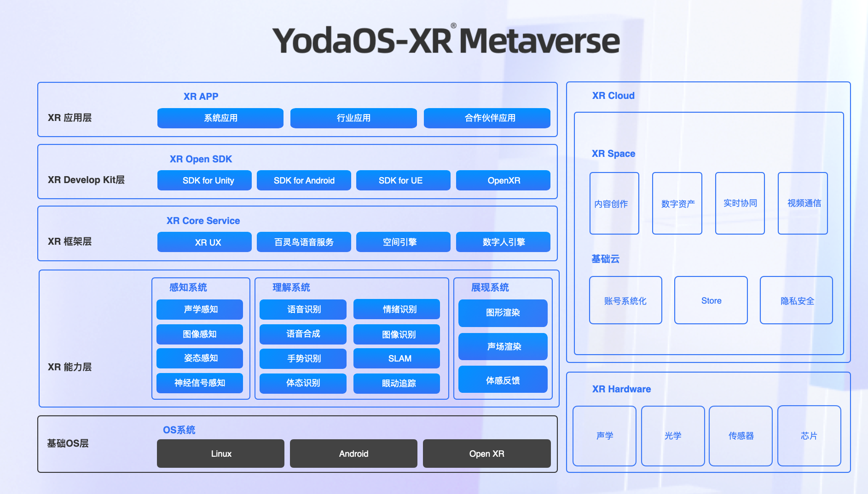Open the 合作伙伴应用 block
868x494 pixels.
tap(486, 118)
